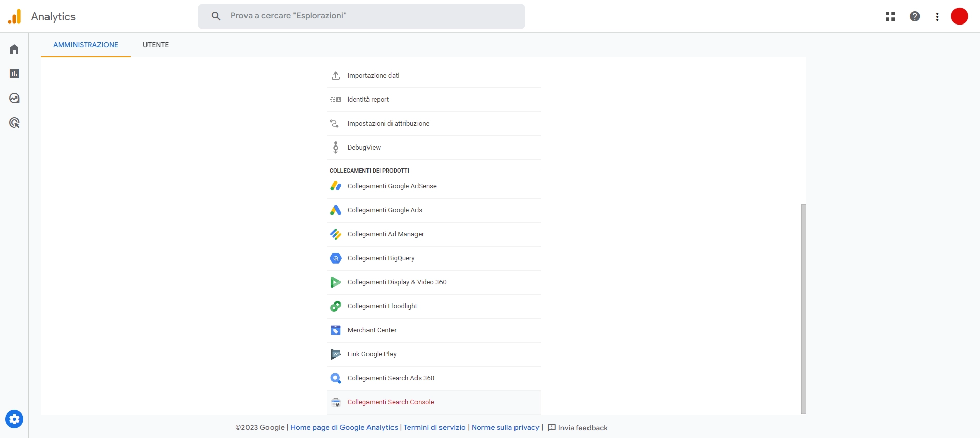The image size is (980, 438).
Task: Open the Google apps grid icon
Action: 890,16
